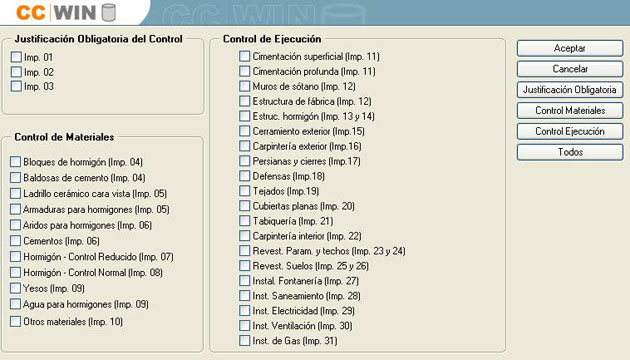The width and height of the screenshot is (630, 360).
Task: Click the CC WIN logo
Action: 66,12
